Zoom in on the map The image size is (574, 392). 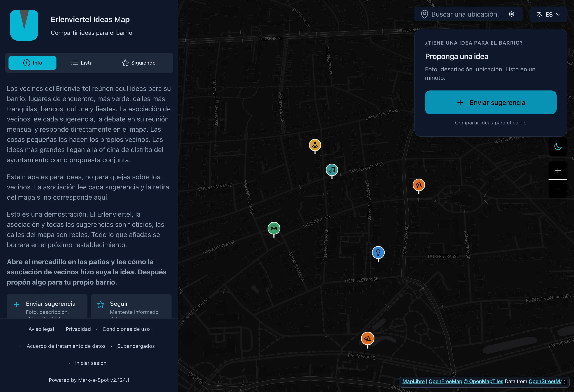pyautogui.click(x=558, y=170)
